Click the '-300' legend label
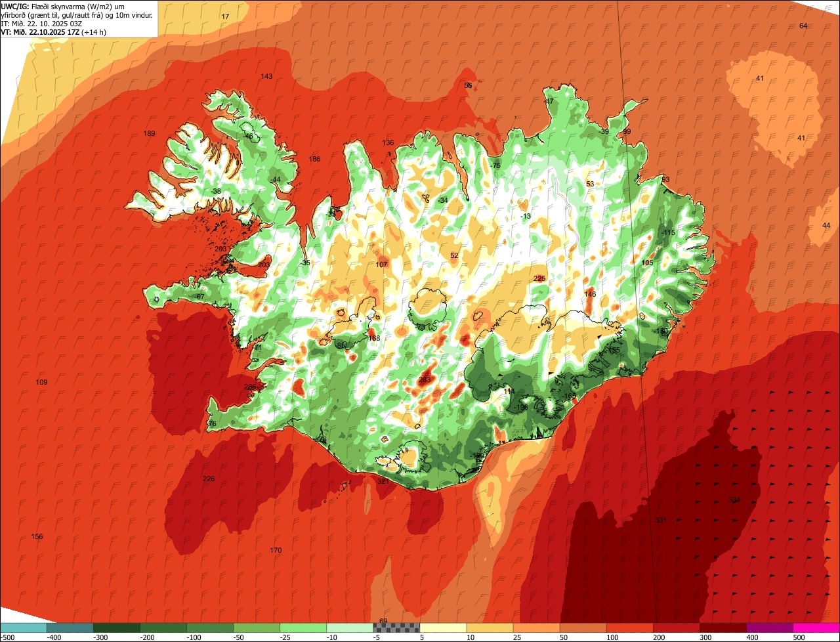840x642 pixels. (100, 637)
